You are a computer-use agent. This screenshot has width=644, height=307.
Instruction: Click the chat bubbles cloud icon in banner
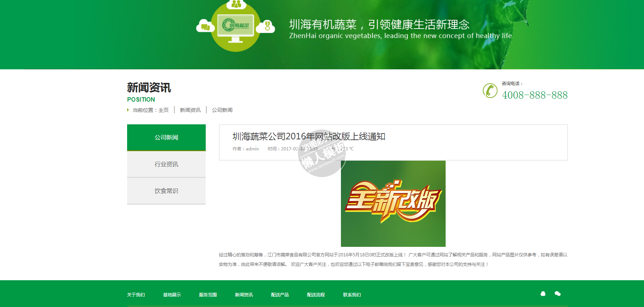coord(205,26)
